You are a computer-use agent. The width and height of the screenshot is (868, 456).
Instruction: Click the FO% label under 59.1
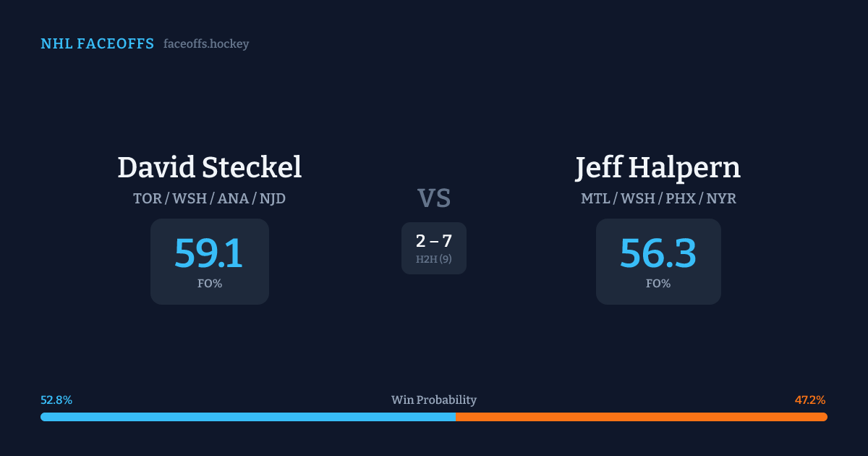[209, 284]
